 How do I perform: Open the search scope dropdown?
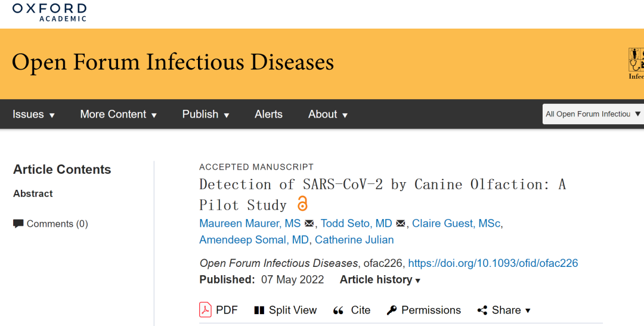[593, 114]
